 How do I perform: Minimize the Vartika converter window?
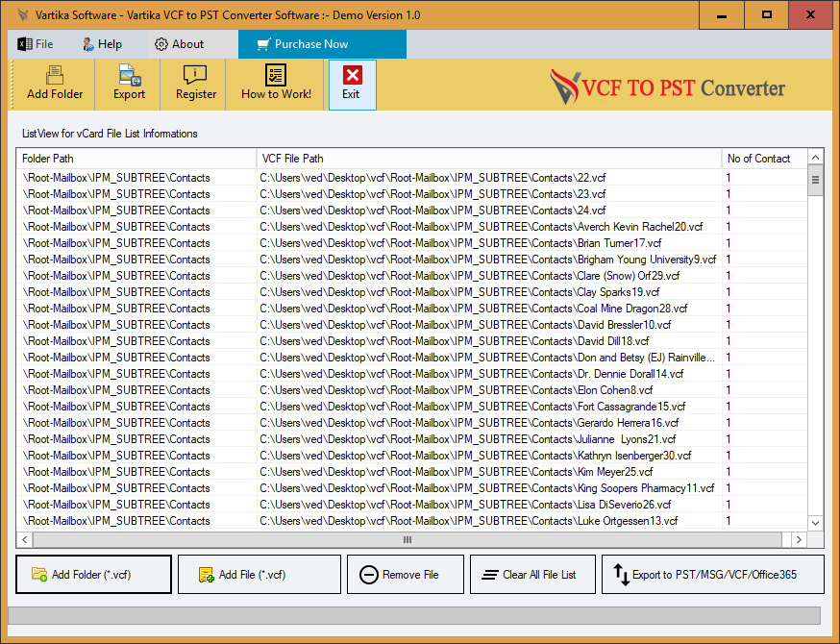[x=722, y=15]
